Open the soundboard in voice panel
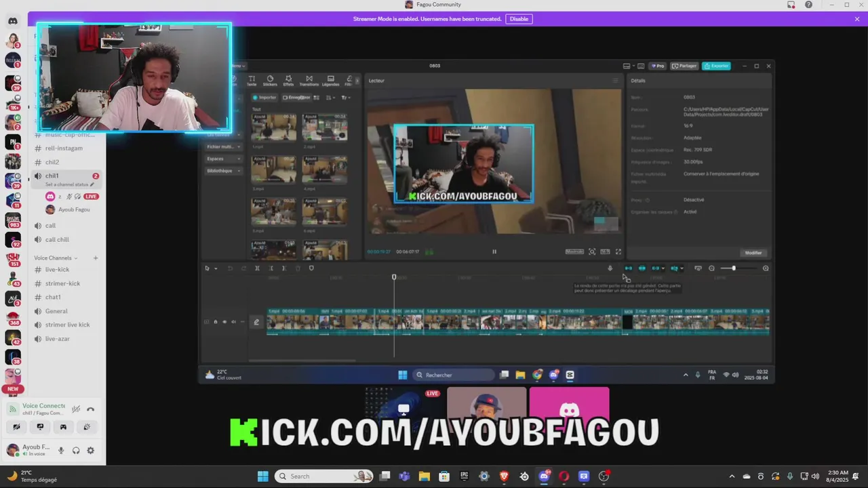This screenshot has height=488, width=868. 87,427
